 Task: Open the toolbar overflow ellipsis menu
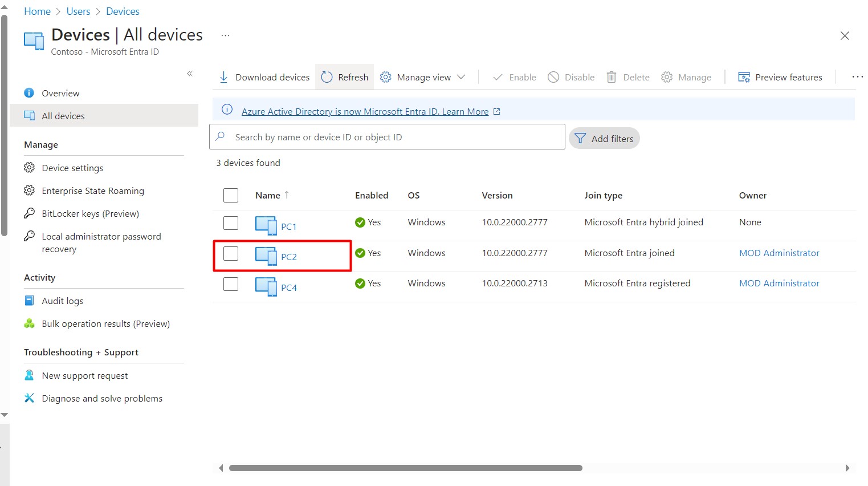857,77
